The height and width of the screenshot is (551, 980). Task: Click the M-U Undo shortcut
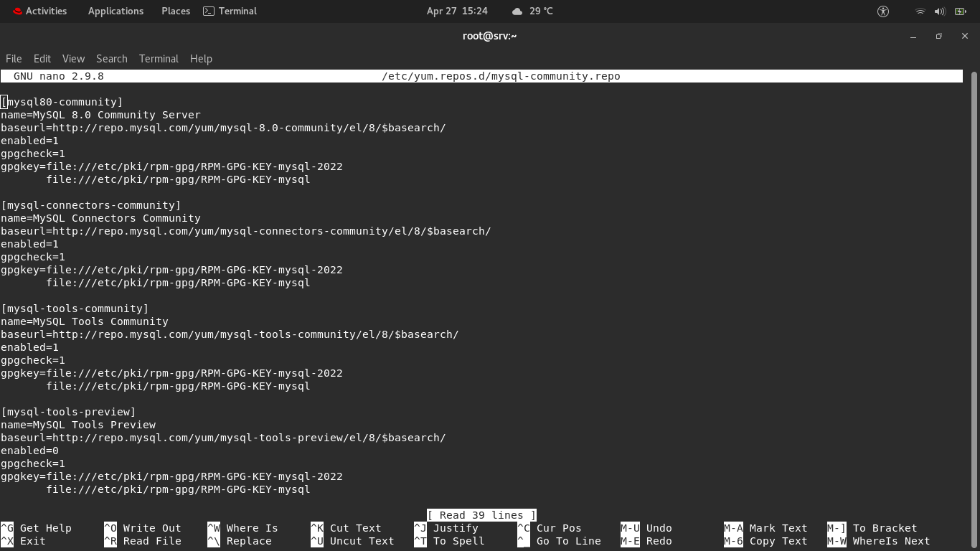(646, 528)
